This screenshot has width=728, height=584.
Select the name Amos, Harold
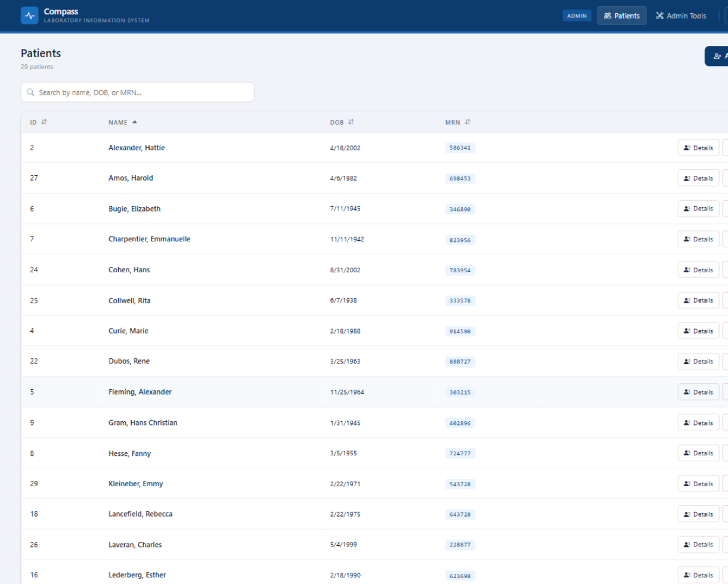click(131, 178)
